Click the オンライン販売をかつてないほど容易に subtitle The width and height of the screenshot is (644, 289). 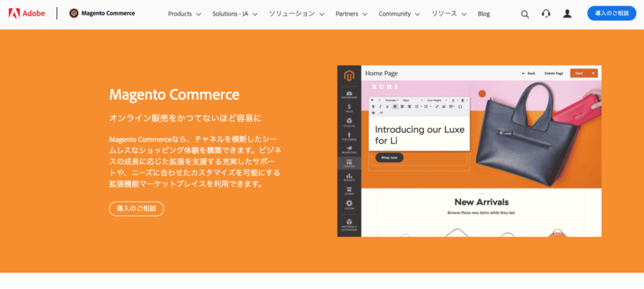tap(185, 118)
